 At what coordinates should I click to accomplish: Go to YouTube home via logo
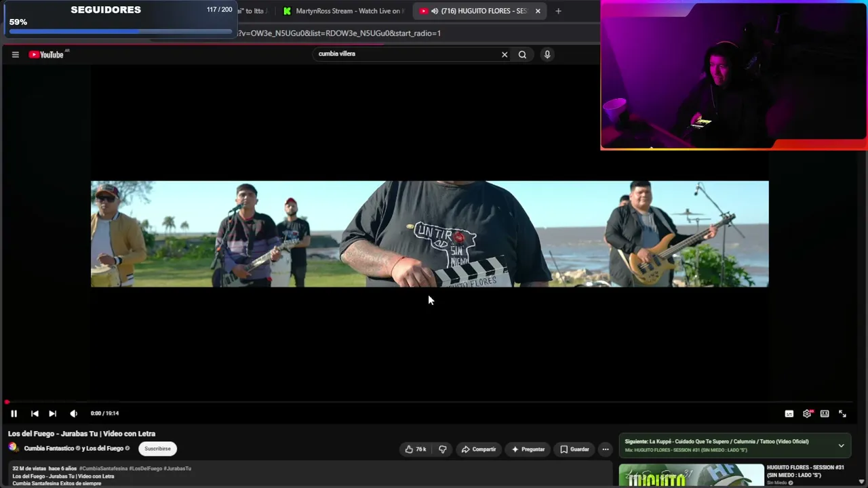point(46,55)
